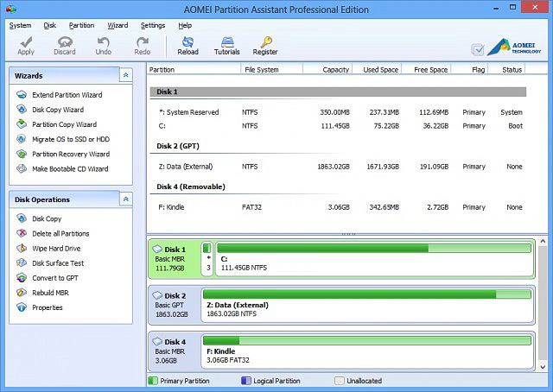Collapse the Wizards panel
Screen dimensions: 553x392
pyautogui.click(x=126, y=75)
